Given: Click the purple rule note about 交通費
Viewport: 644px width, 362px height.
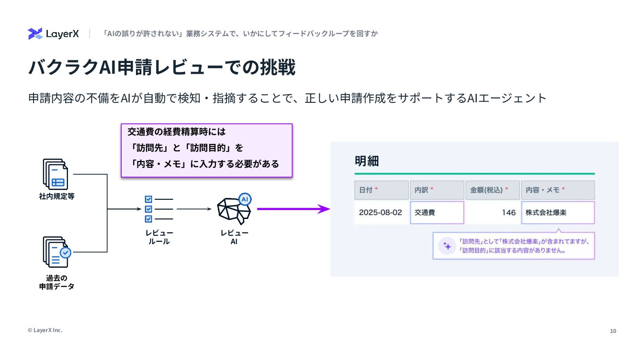Looking at the screenshot, I should [x=207, y=151].
